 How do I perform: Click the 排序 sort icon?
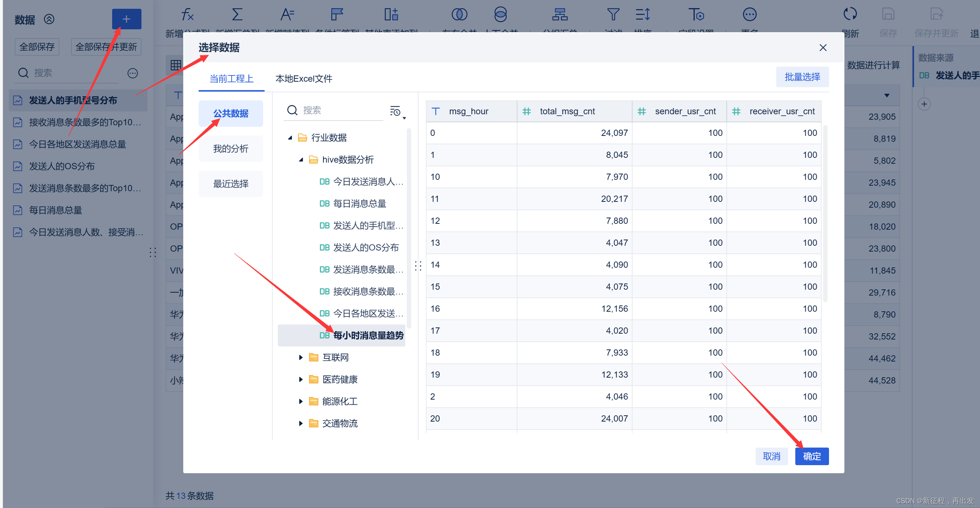(642, 15)
